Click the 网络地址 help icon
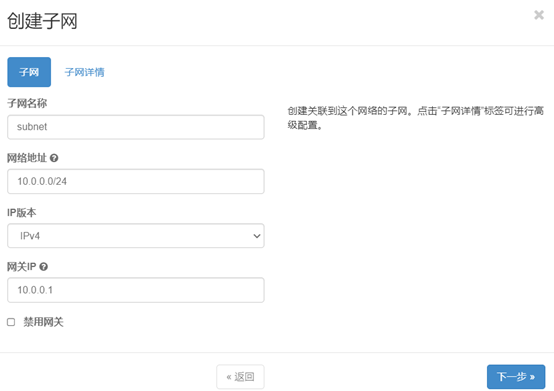This screenshot has width=554, height=391. tap(54, 158)
